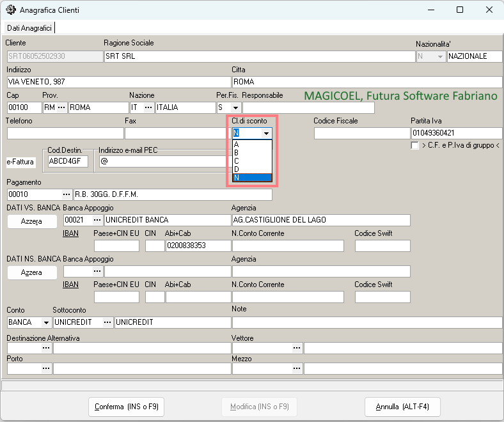504x422 pixels.
Task: Click the NAZIONALE nationality description field
Action: [475, 56]
